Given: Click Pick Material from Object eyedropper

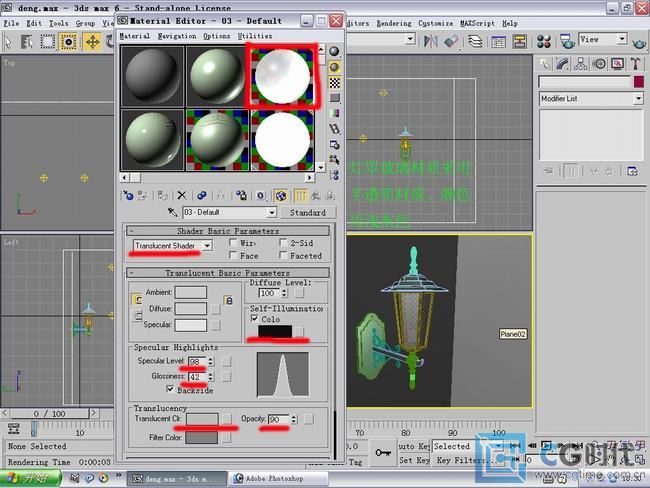Looking at the screenshot, I should [x=172, y=212].
